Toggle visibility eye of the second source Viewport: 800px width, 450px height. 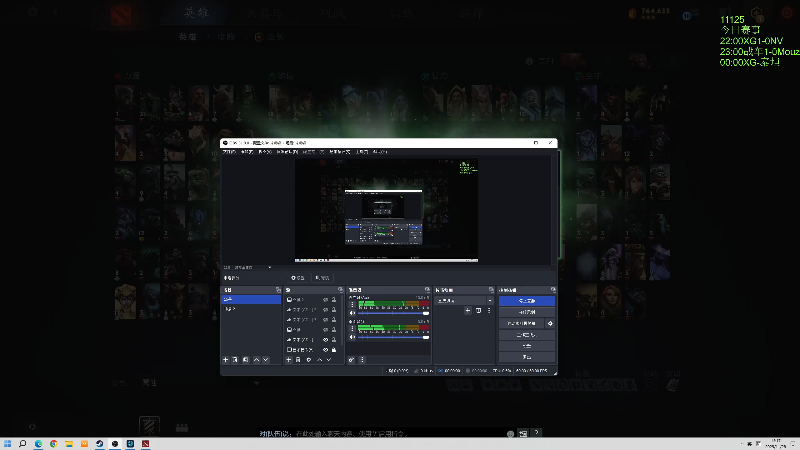point(326,310)
